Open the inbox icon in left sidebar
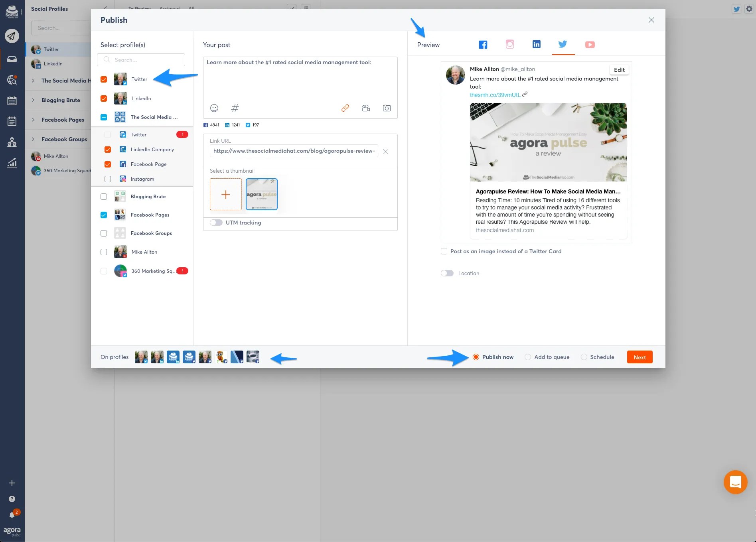The width and height of the screenshot is (756, 542). (12, 59)
